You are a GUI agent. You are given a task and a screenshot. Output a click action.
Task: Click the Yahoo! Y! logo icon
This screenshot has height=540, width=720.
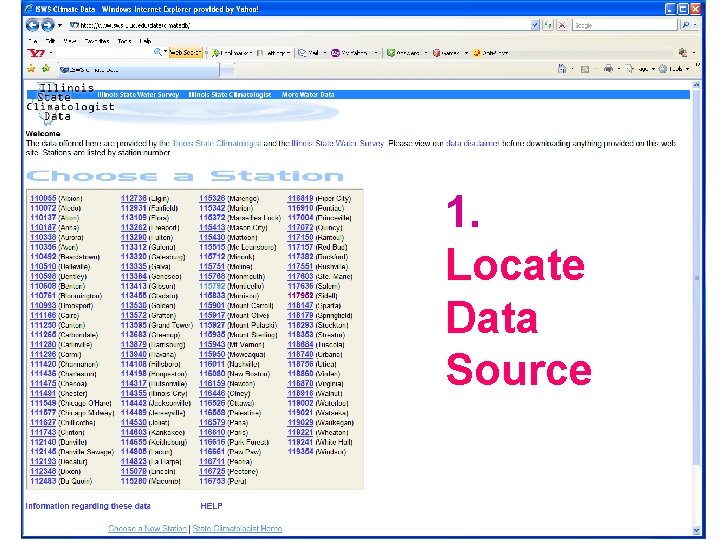tap(36, 53)
